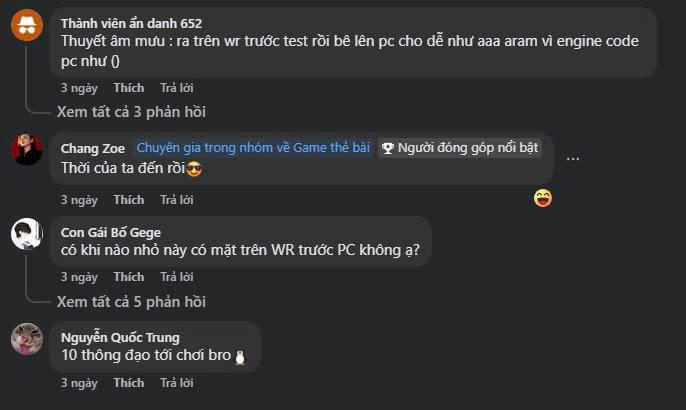Open the three-dot options on Chang Zoe's comment
The width and height of the screenshot is (686, 410).
point(573,158)
